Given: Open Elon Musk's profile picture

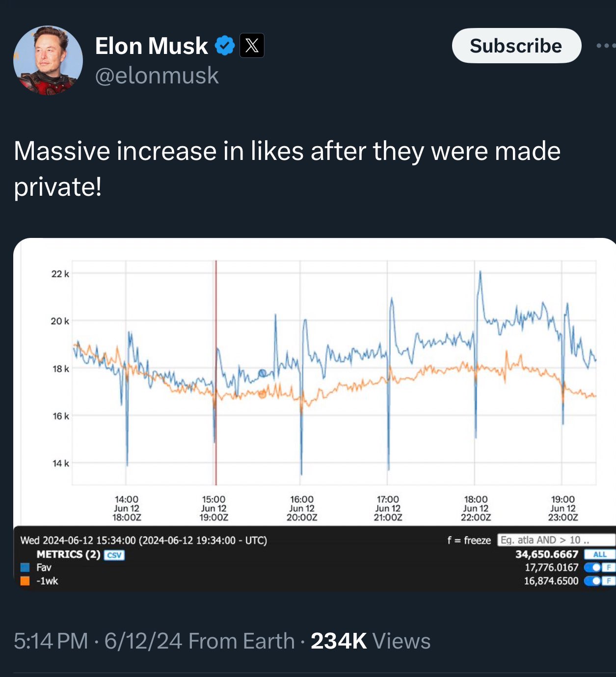Looking at the screenshot, I should point(48,60).
